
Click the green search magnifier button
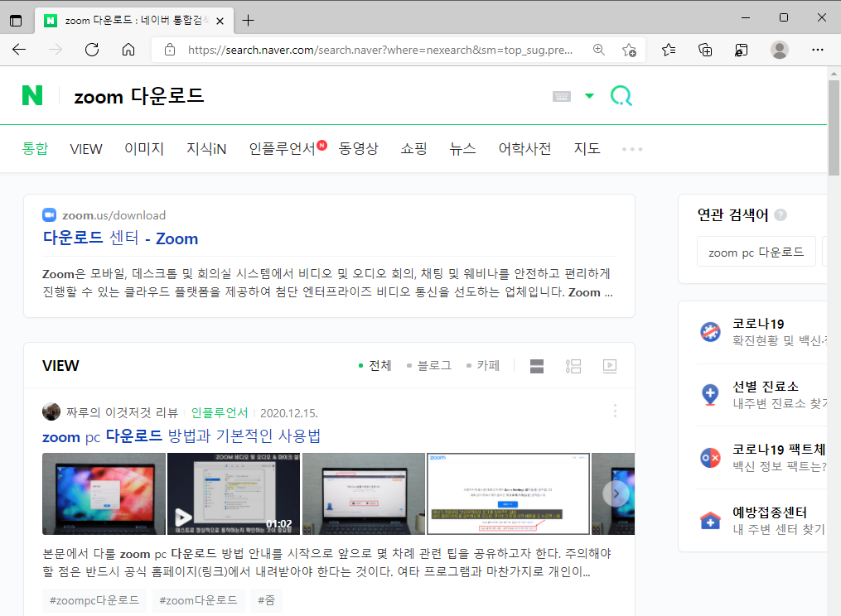[621, 96]
